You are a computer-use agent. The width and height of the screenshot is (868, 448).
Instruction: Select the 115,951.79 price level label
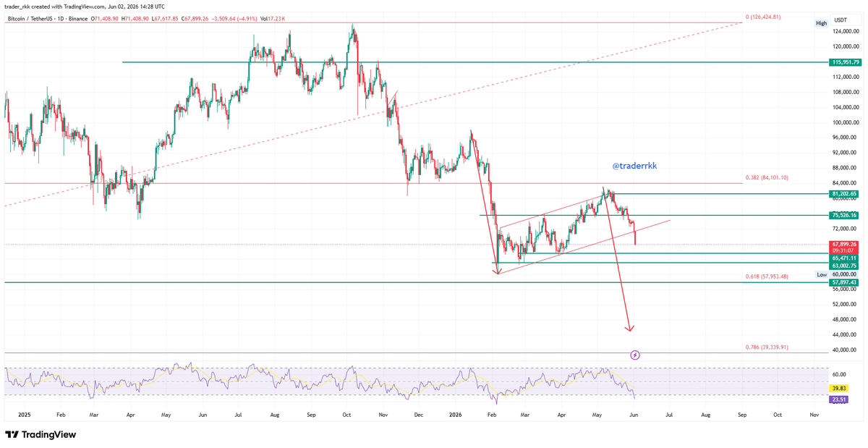(845, 62)
